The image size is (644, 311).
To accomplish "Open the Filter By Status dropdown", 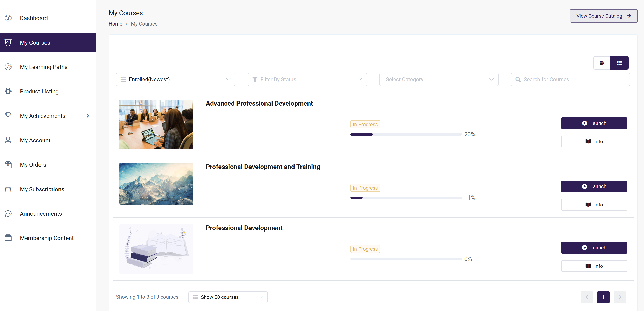I will pos(307,79).
